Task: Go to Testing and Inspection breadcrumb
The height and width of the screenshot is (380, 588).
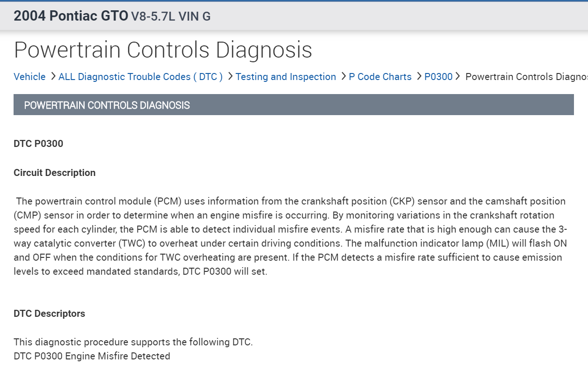Action: pos(285,77)
